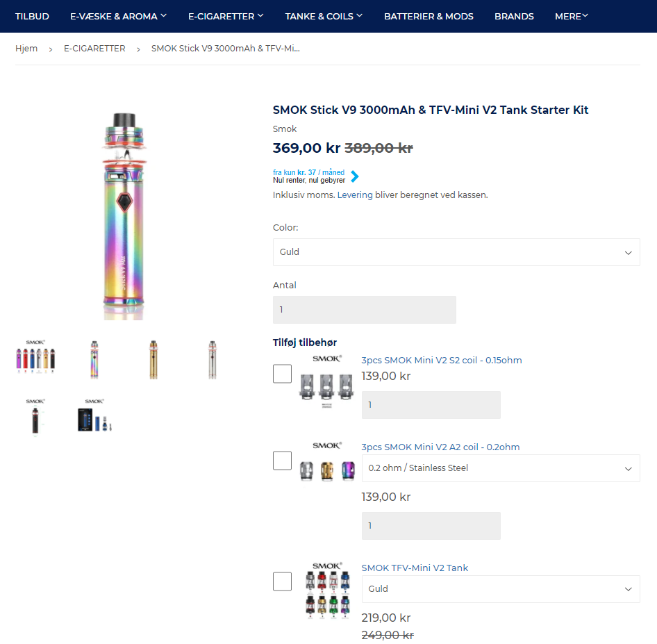View the kit box contents thumbnail
657x644 pixels.
click(94, 415)
